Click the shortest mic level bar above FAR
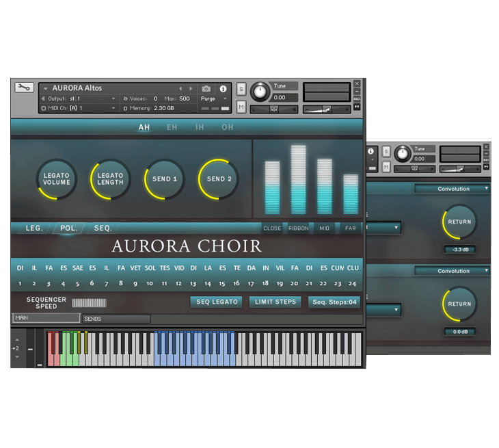The image size is (499, 448). 351,194
